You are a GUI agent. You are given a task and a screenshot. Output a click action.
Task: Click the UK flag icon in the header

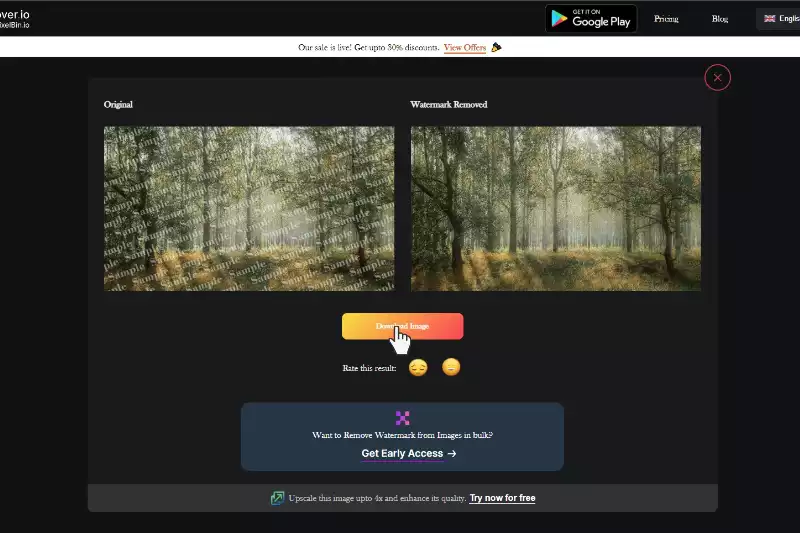click(769, 18)
